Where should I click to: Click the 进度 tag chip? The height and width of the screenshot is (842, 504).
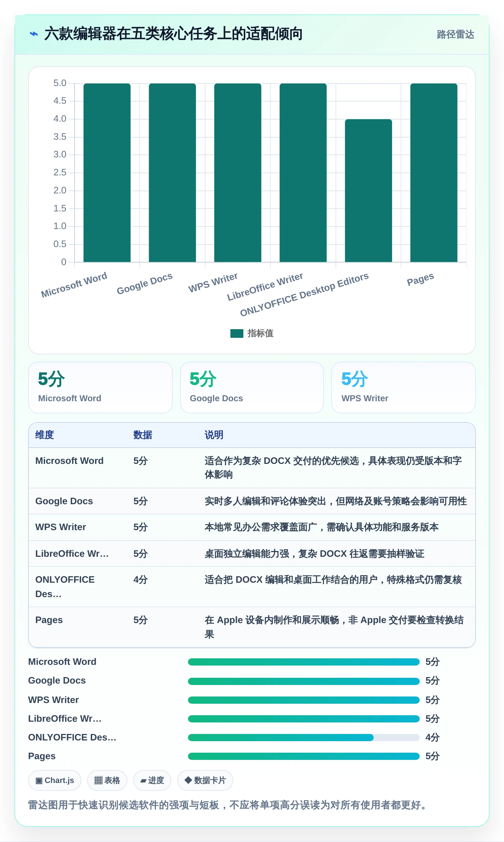point(152,780)
